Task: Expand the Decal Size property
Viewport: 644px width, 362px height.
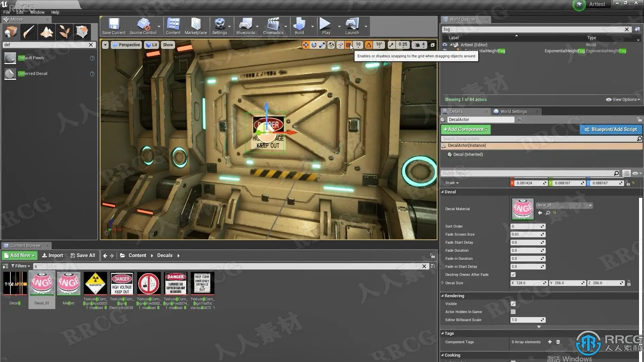Action: point(443,283)
